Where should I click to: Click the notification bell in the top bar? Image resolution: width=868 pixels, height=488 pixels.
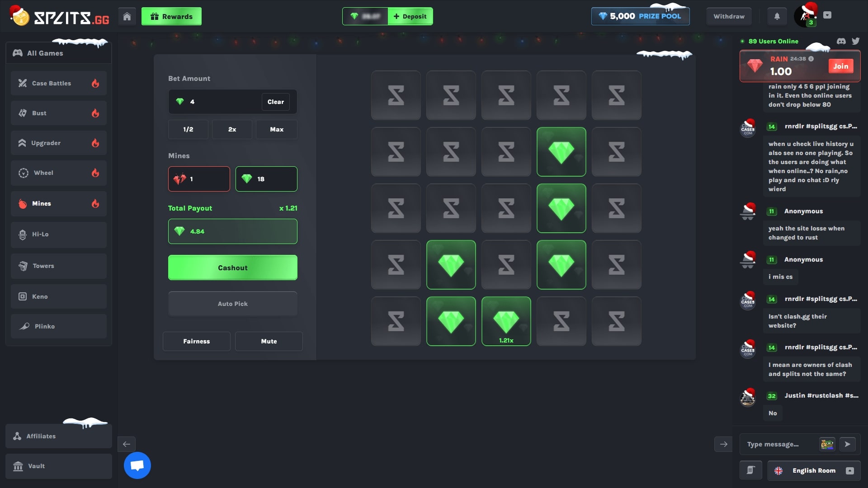coord(777,16)
